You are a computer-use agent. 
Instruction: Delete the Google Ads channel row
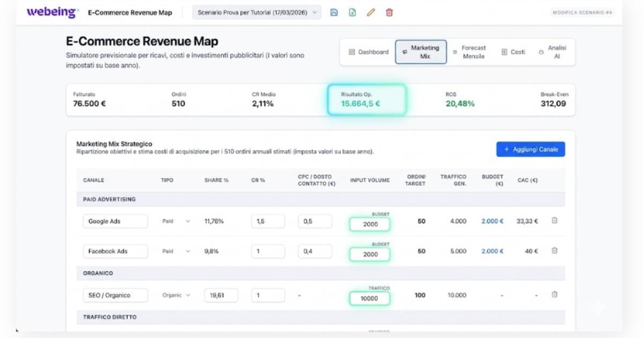click(554, 221)
